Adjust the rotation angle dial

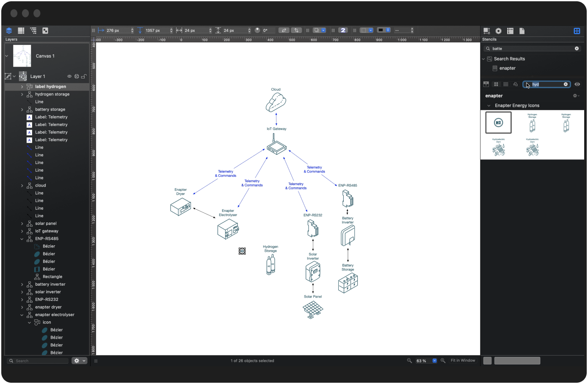click(257, 30)
